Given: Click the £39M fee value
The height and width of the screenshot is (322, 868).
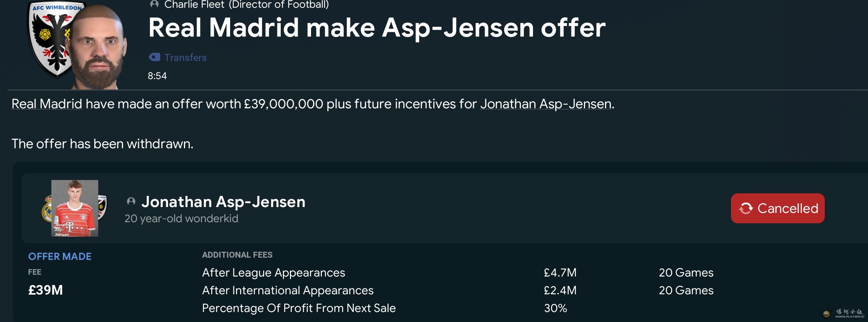Looking at the screenshot, I should click(45, 290).
